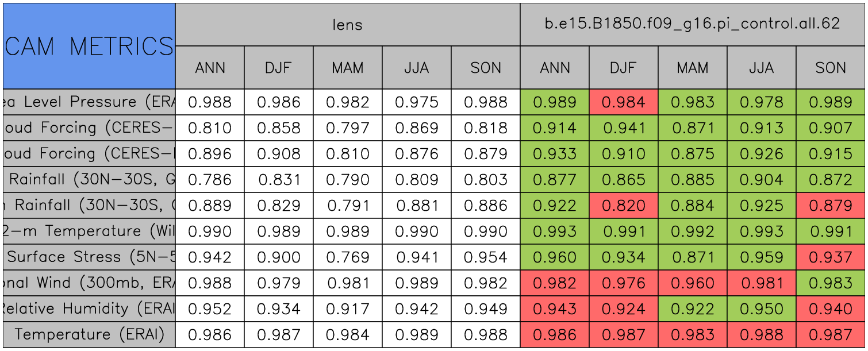Select the DJF header under pi_control group
868x351 pixels.
click(623, 68)
